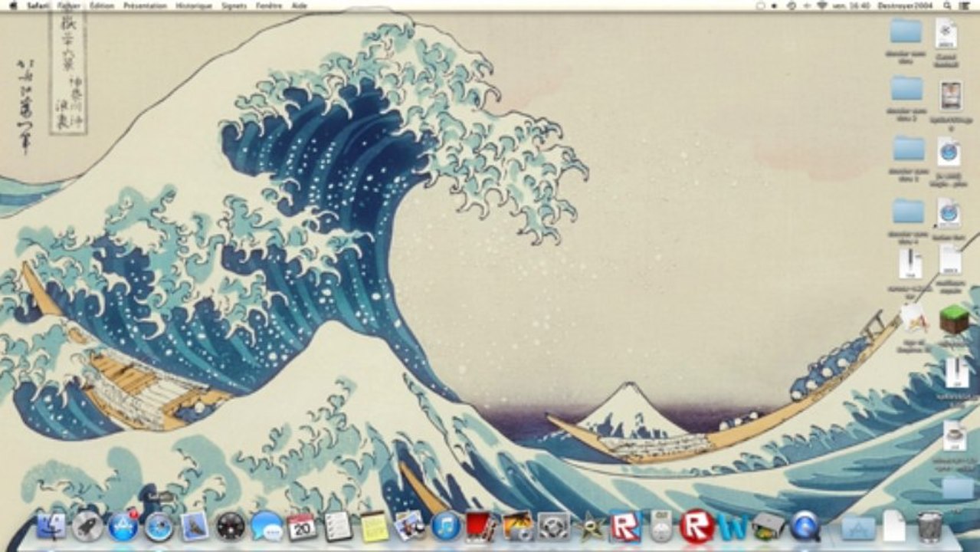Open the photos-collage icon left of iTunes
Image resolution: width=980 pixels, height=552 pixels.
pos(410,526)
